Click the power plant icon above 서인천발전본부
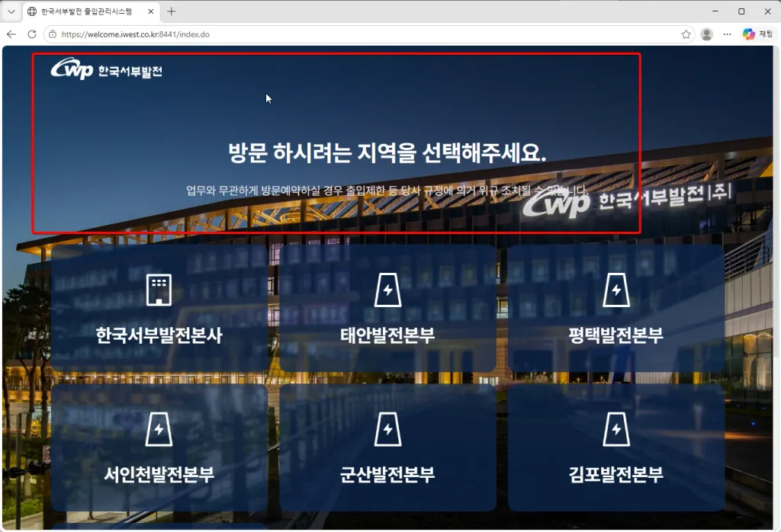The height and width of the screenshot is (532, 781). [x=159, y=429]
